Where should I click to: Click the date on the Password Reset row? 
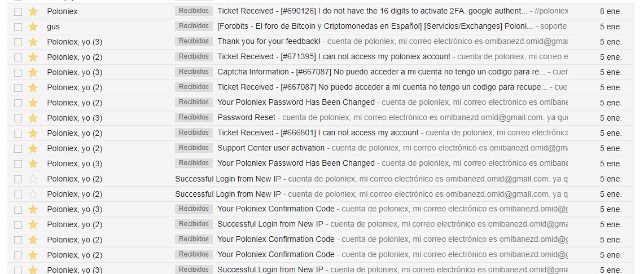(611, 118)
